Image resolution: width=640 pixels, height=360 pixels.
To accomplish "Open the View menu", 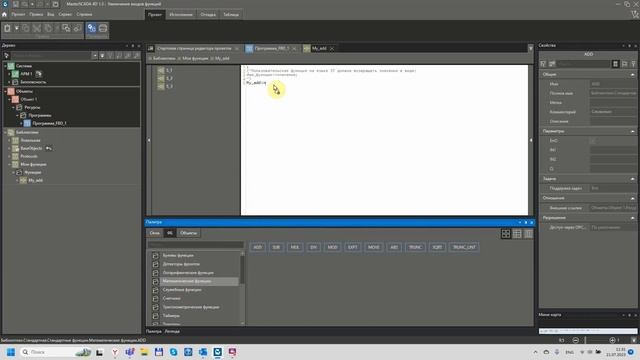I will [51, 14].
